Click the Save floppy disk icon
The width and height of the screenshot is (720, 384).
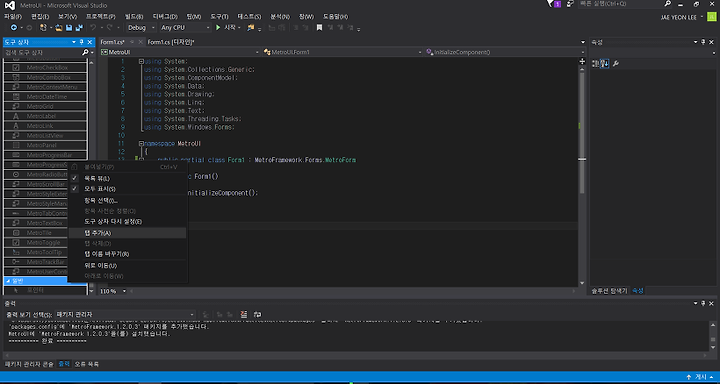69,28
